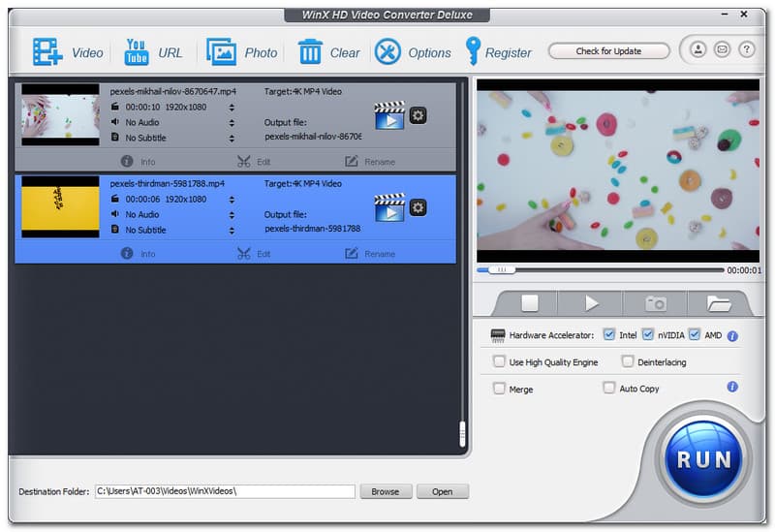Click Rename on the pexels-thirdman video
Viewport: 775px width, 532px height.
click(370, 254)
